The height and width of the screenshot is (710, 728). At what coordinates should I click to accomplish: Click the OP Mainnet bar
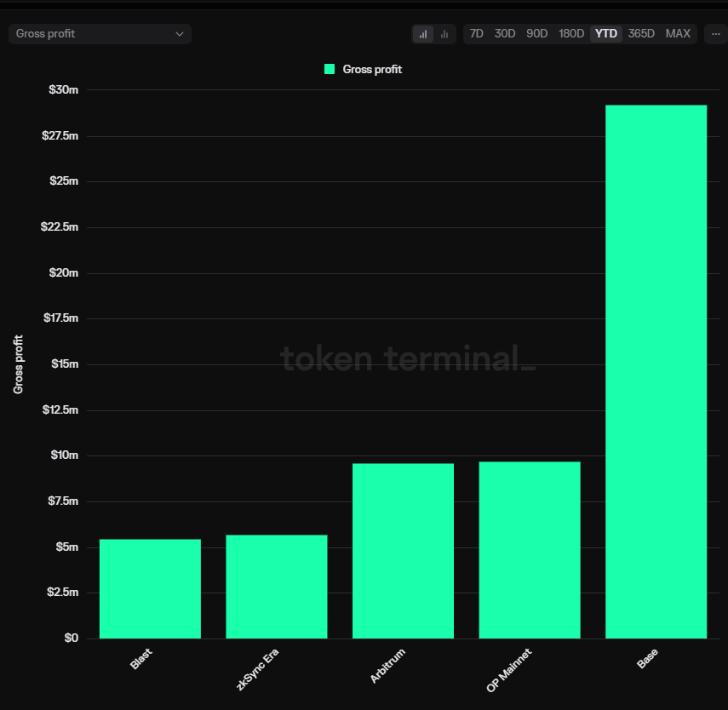530,550
